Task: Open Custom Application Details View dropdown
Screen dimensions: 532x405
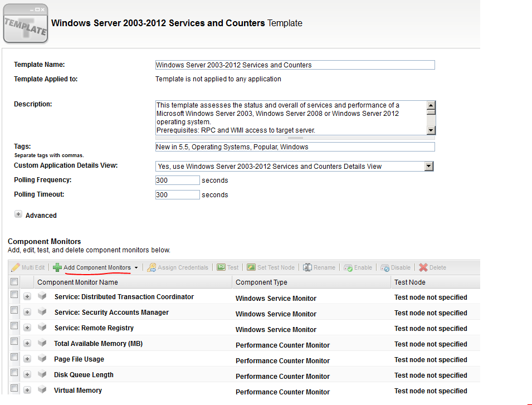Action: click(x=429, y=166)
